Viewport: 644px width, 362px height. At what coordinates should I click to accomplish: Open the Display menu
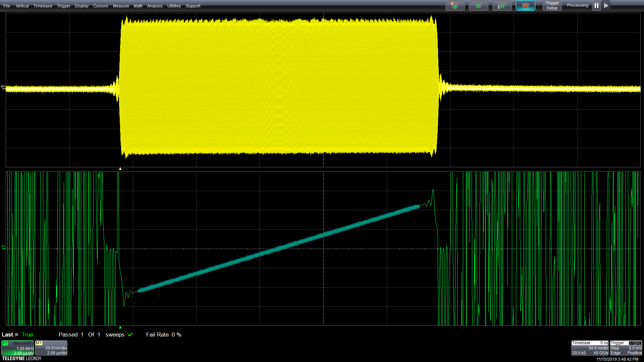pyautogui.click(x=82, y=6)
